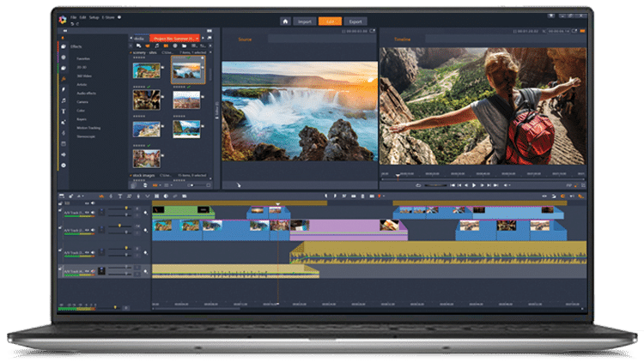The width and height of the screenshot is (644, 362).
Task: Select the Motion Tracking effects category
Action: [x=88, y=128]
